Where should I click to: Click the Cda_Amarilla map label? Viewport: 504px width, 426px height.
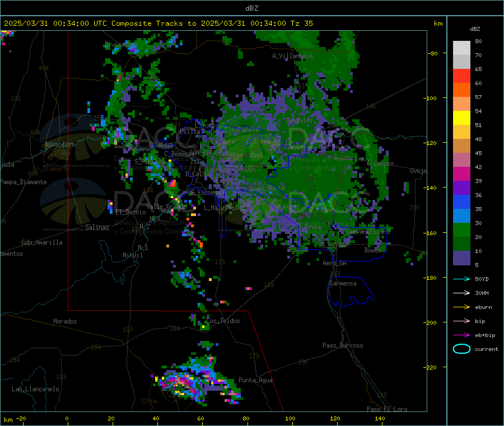pyautogui.click(x=42, y=242)
